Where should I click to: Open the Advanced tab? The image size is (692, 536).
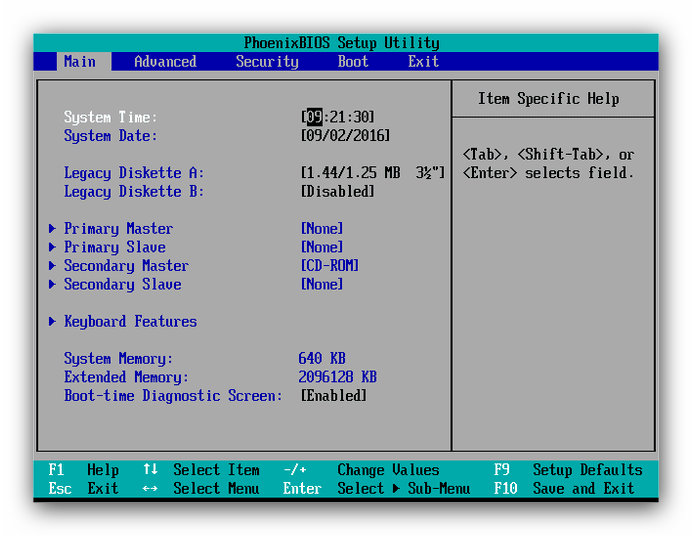[x=165, y=61]
